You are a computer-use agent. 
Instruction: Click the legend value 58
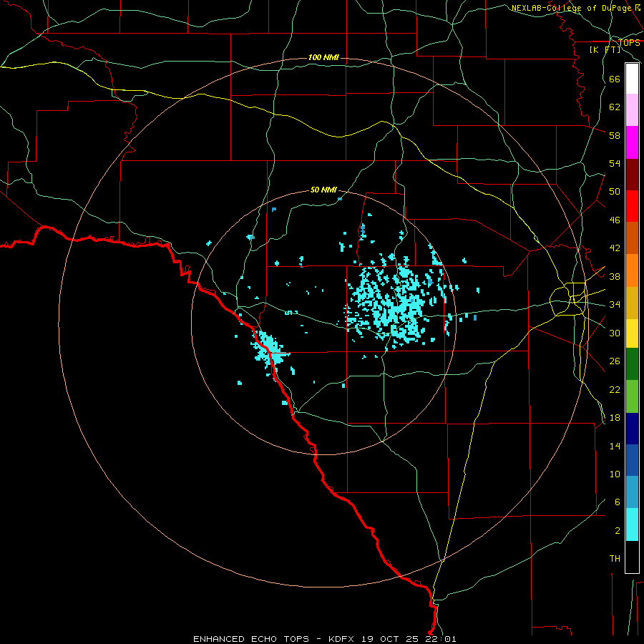click(x=615, y=135)
